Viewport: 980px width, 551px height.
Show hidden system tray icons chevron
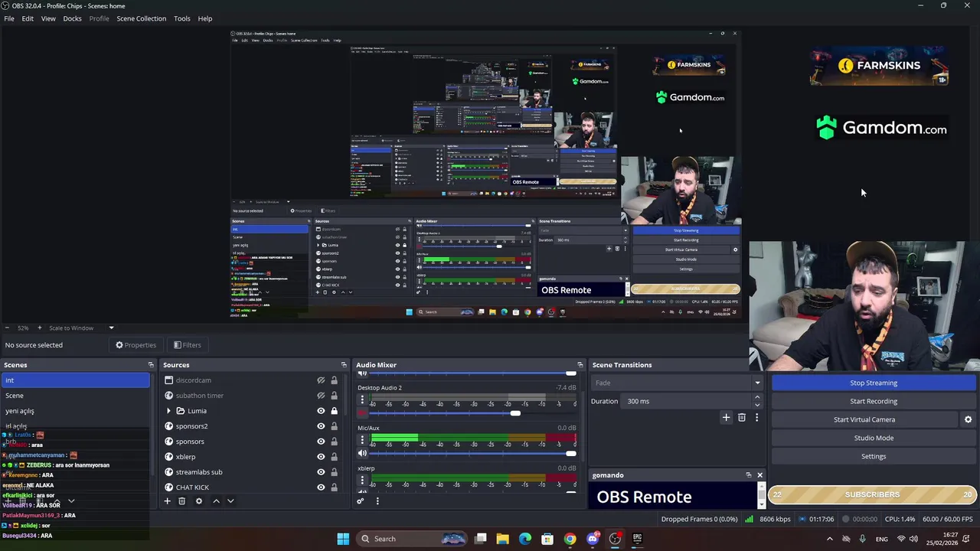[829, 539]
